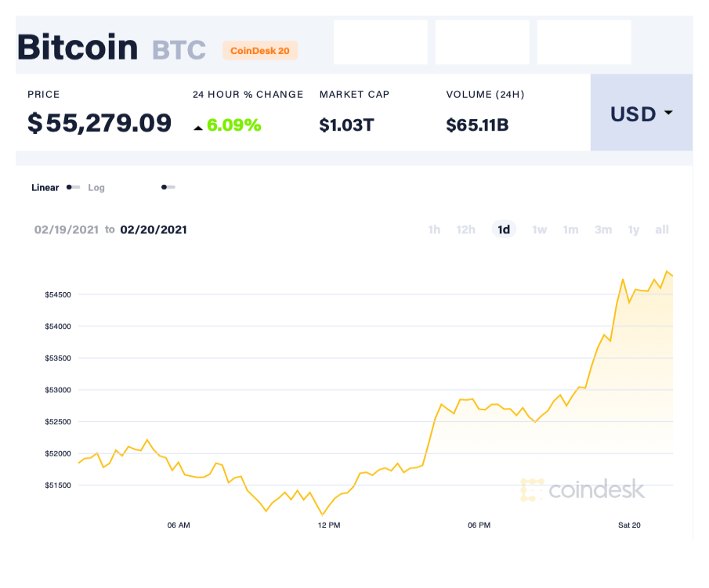Viewport: 709px width, 588px height.
Task: Click the chevron arrow next to USD
Action: (x=668, y=114)
